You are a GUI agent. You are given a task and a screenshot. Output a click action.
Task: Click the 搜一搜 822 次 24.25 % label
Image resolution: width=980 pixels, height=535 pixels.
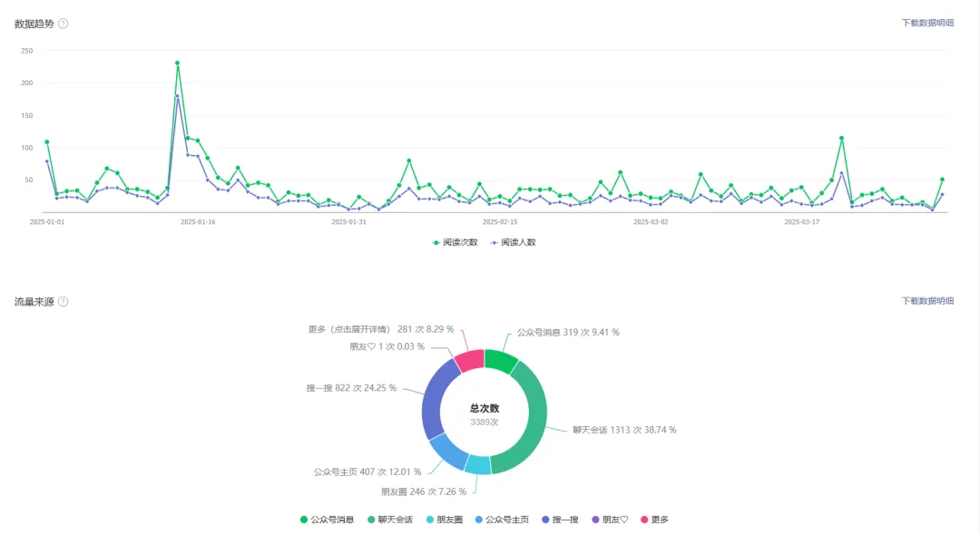(351, 388)
